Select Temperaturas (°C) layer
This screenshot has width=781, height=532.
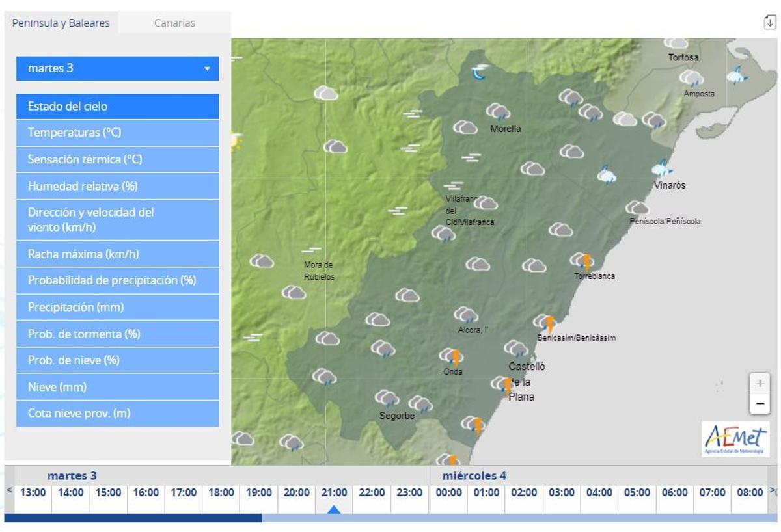point(117,133)
